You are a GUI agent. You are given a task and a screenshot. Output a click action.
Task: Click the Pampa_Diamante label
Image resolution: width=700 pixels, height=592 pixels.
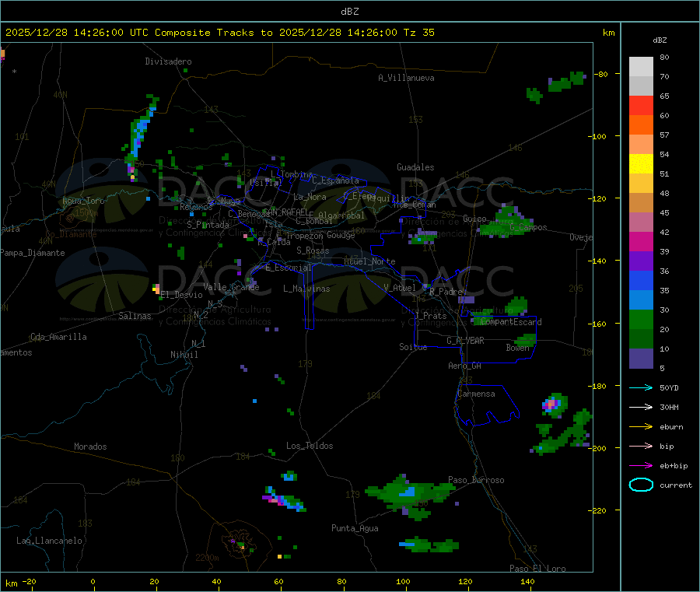click(x=33, y=253)
